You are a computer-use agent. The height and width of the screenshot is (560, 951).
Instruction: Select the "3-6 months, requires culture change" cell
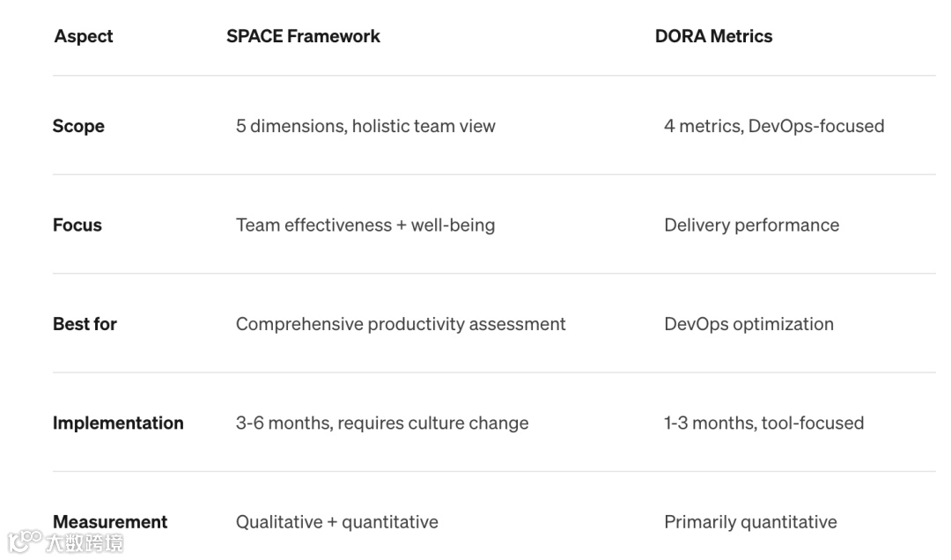[382, 423]
